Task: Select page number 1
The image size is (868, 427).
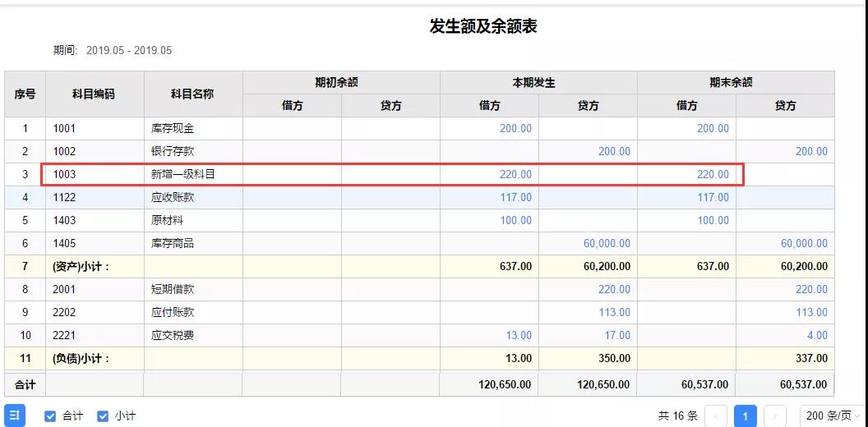Action: (x=745, y=416)
